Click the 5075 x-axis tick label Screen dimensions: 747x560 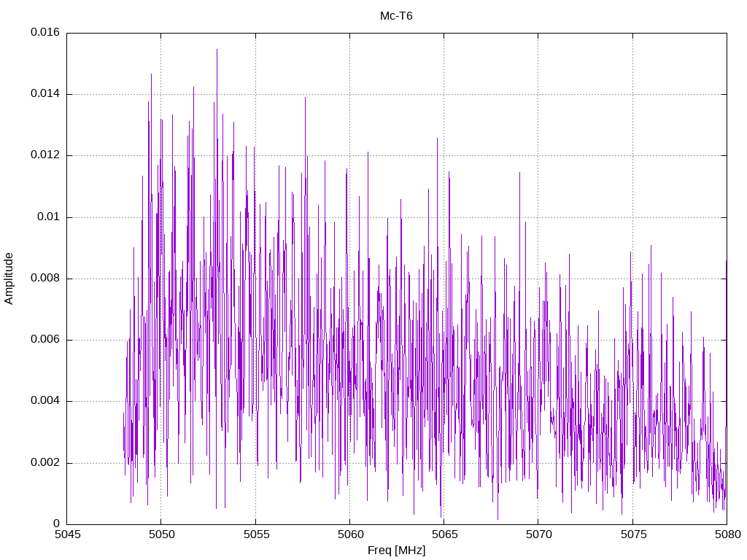634,534
